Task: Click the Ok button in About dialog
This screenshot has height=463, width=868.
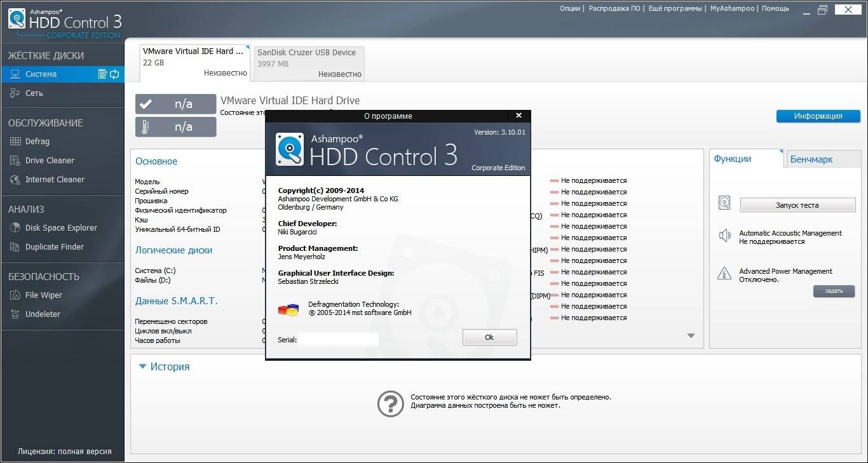Action: pyautogui.click(x=489, y=337)
